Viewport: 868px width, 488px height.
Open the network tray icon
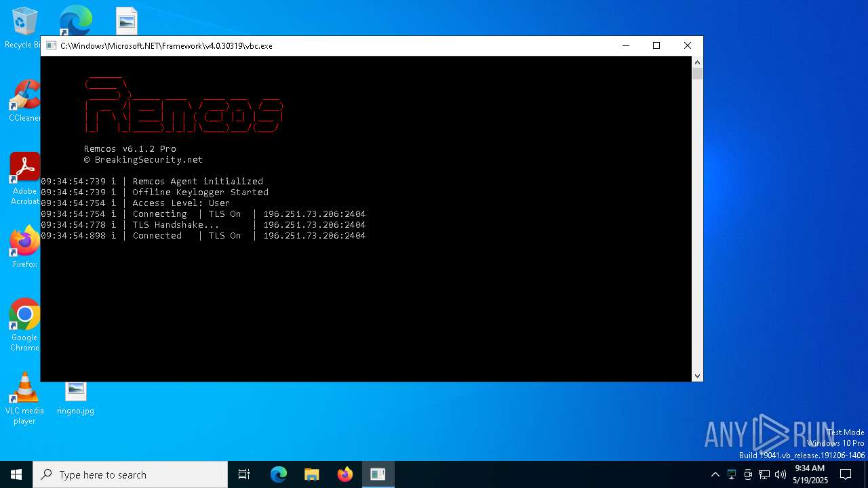pos(764,474)
